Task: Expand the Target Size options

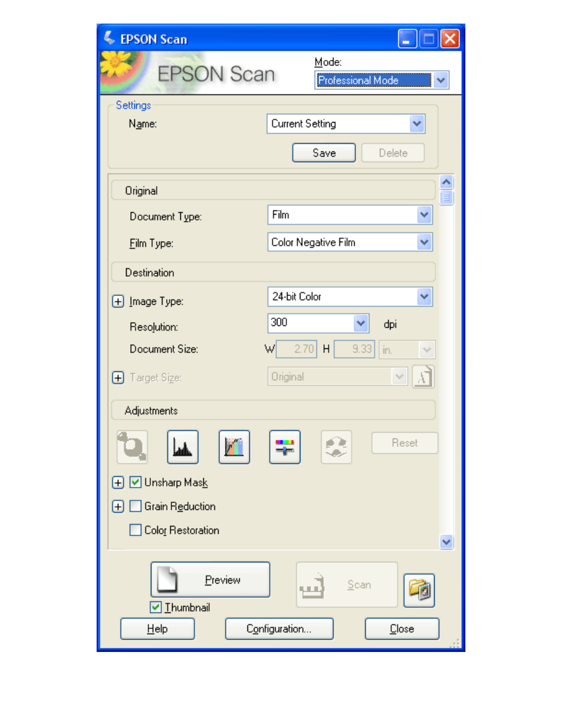Action: tap(118, 378)
